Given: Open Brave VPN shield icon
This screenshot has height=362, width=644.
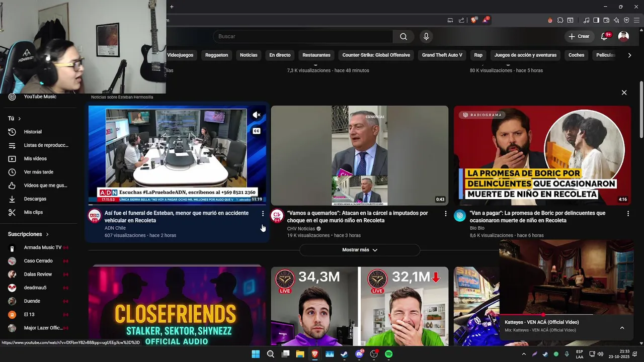Looking at the screenshot, I should (x=626, y=20).
